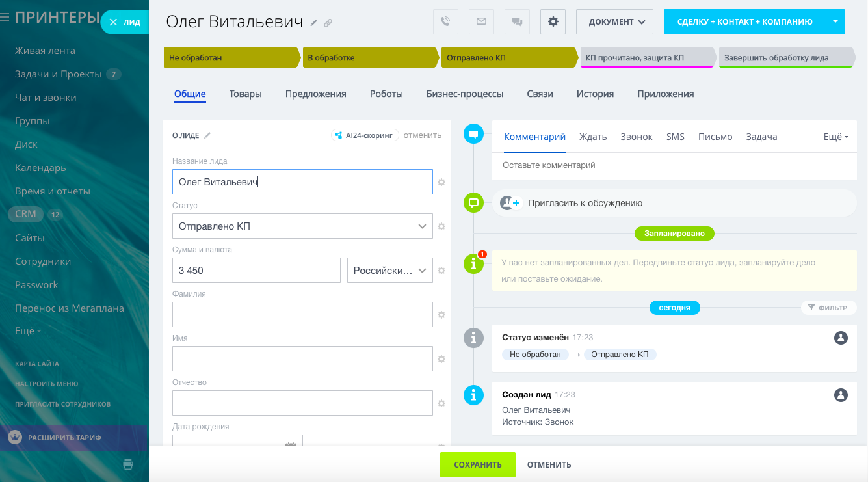
Task: Open the Предложения tab
Action: (316, 94)
